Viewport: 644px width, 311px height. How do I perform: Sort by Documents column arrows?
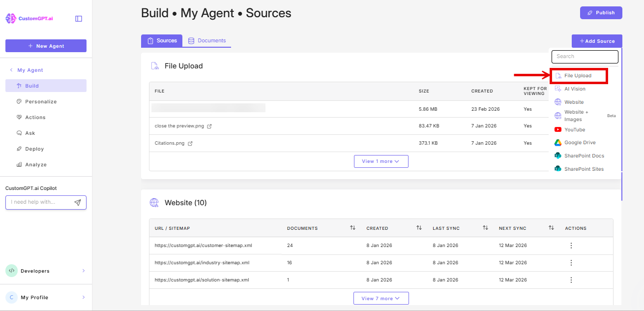[x=352, y=228]
